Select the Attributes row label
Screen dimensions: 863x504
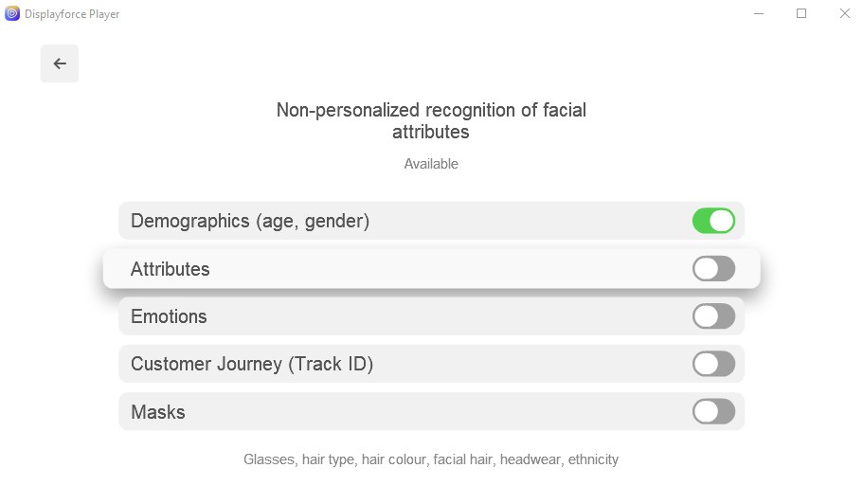(x=171, y=269)
